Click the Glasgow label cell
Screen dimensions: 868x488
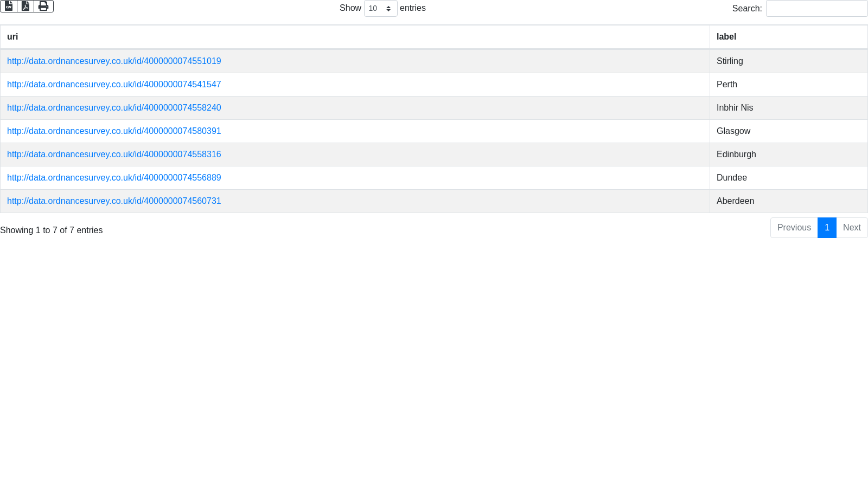733,131
